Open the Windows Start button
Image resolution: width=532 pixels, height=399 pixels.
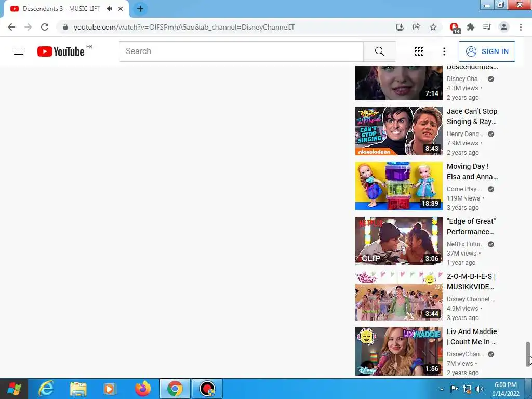point(14,389)
